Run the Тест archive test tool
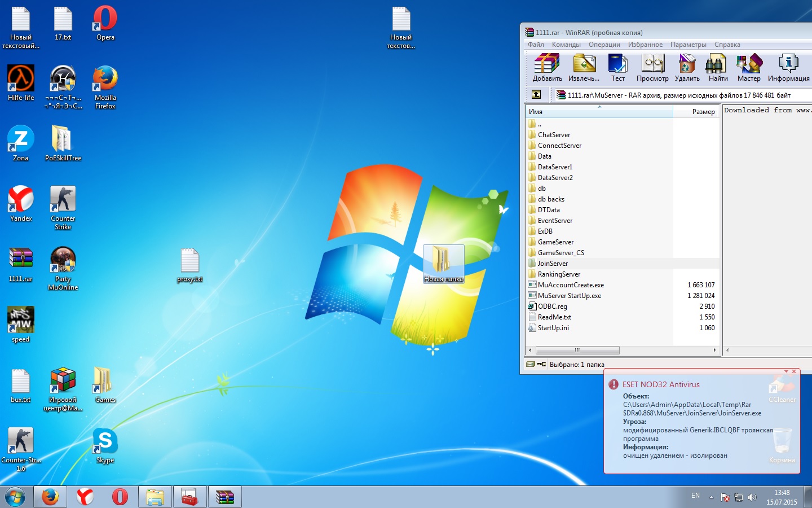 [618, 68]
